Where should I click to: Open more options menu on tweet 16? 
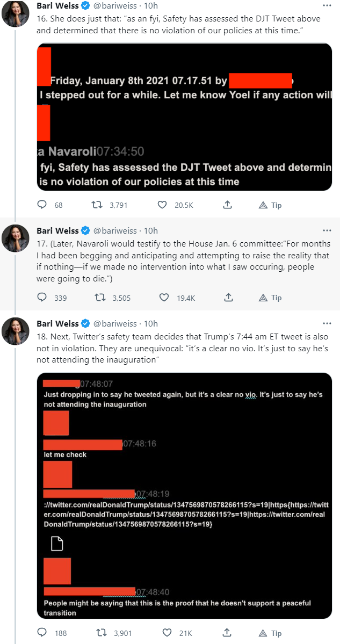coord(327,5)
